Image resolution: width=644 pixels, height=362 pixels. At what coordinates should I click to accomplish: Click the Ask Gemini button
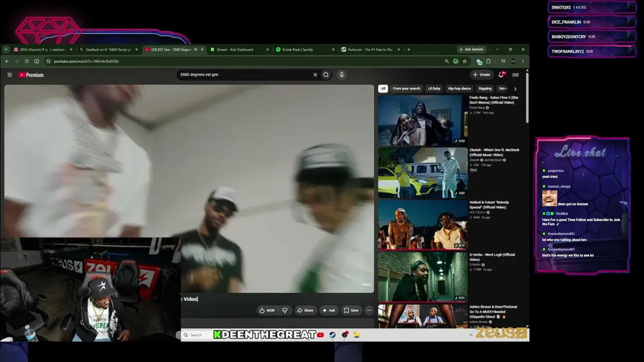point(472,49)
